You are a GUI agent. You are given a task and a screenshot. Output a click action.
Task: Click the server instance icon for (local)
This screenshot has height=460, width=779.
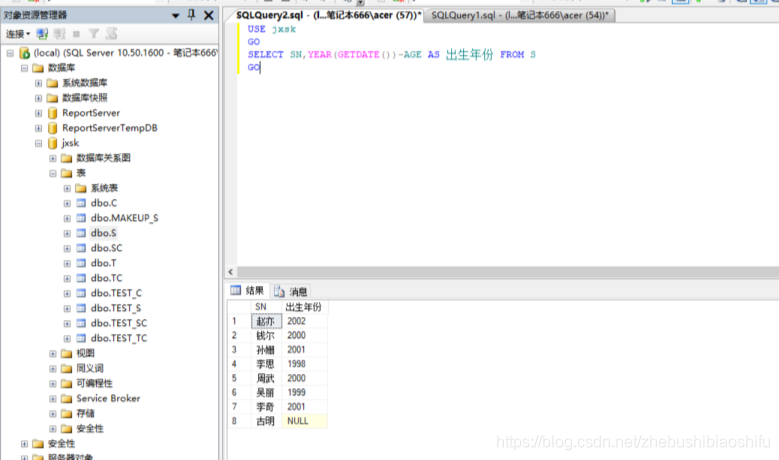pos(24,53)
